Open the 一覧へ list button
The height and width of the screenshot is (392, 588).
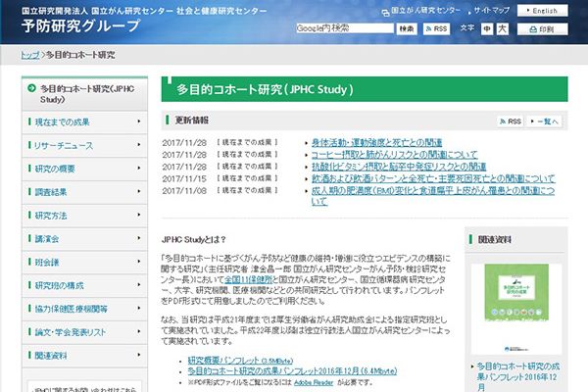tap(549, 121)
